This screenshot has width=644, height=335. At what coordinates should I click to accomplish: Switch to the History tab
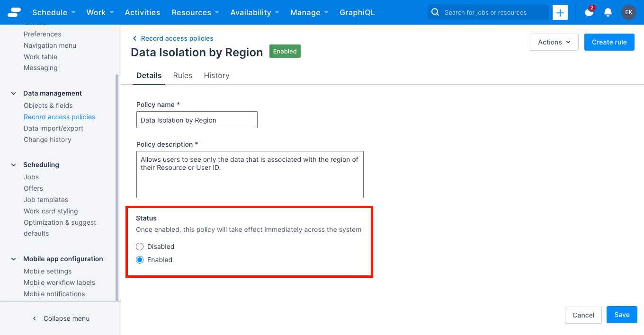pos(216,75)
